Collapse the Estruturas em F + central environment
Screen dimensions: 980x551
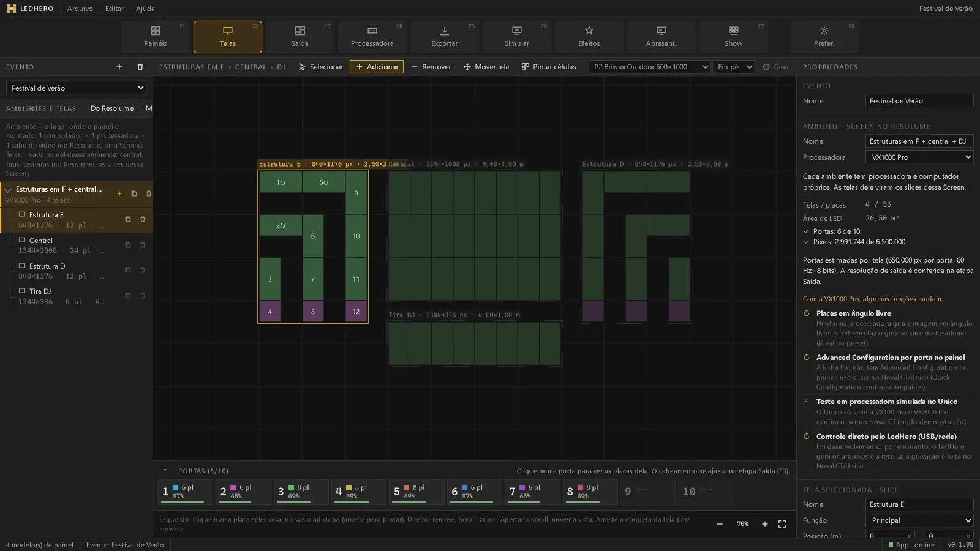coord(8,190)
